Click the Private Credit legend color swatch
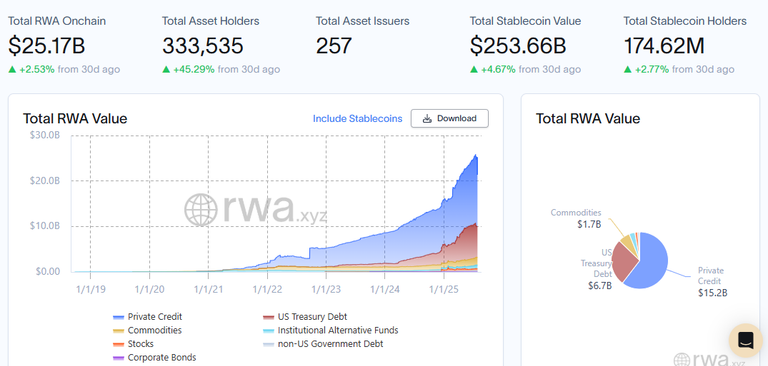 coord(118,317)
